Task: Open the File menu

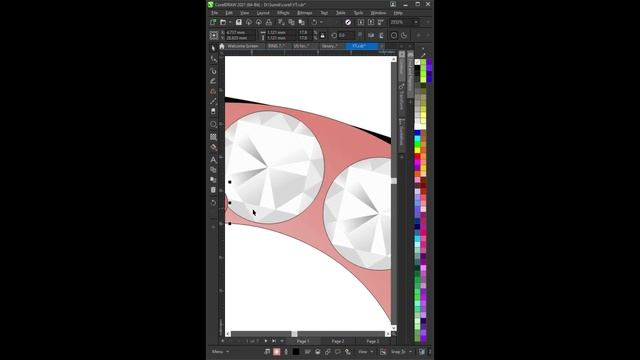Action: coord(214,13)
